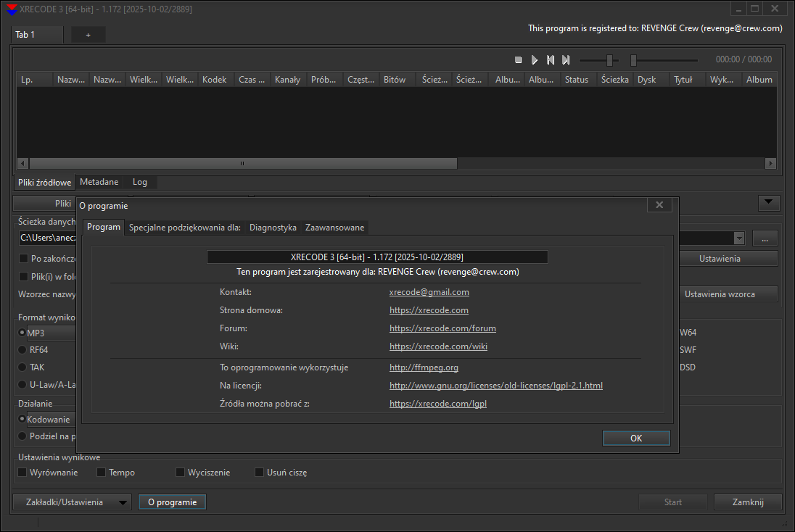Viewport: 795px width, 532px height.
Task: Open ffmpeg.org link
Action: [x=424, y=367]
